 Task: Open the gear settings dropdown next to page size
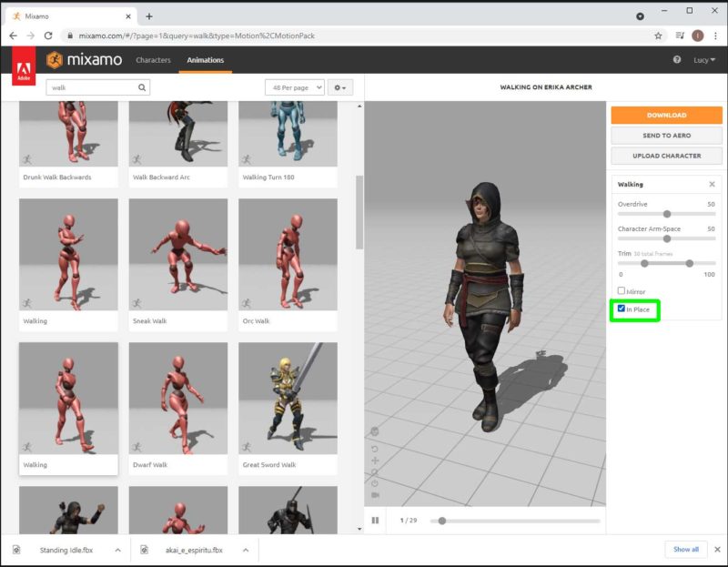[x=340, y=86]
